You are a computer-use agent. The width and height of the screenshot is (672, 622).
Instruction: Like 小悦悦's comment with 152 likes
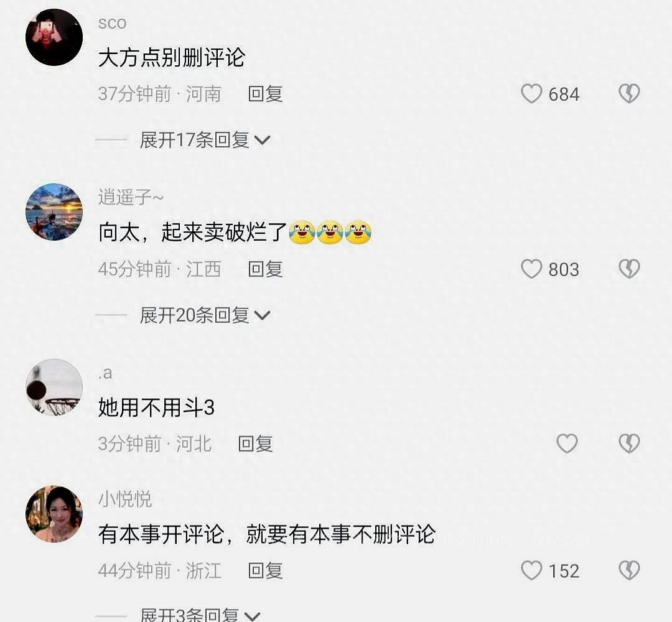click(531, 570)
